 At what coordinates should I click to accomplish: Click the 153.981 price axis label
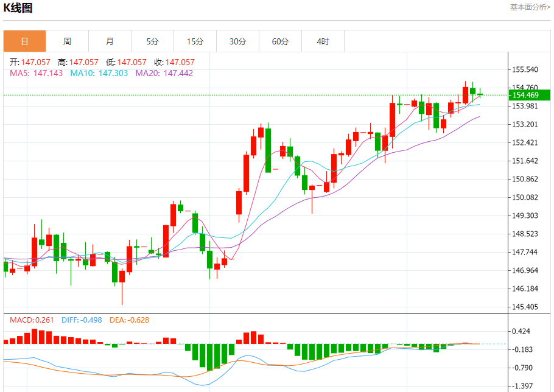tap(525, 106)
